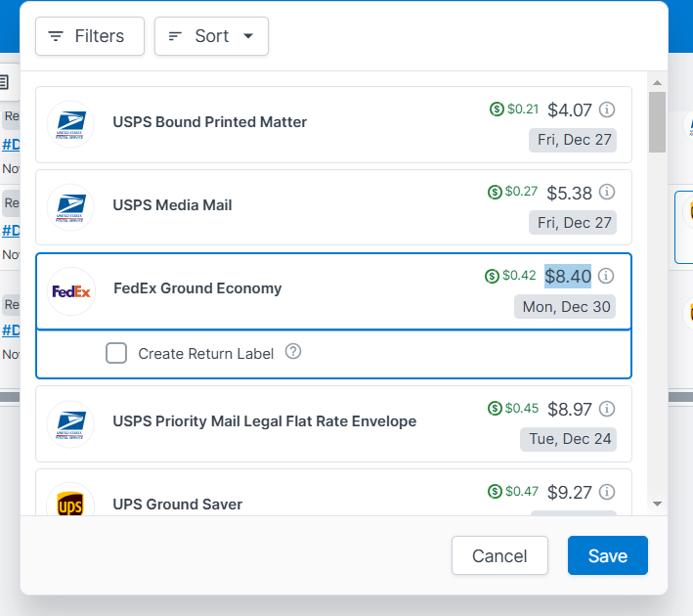693x616 pixels.
Task: Click the $8.40 highlighted price
Action: 568,277
